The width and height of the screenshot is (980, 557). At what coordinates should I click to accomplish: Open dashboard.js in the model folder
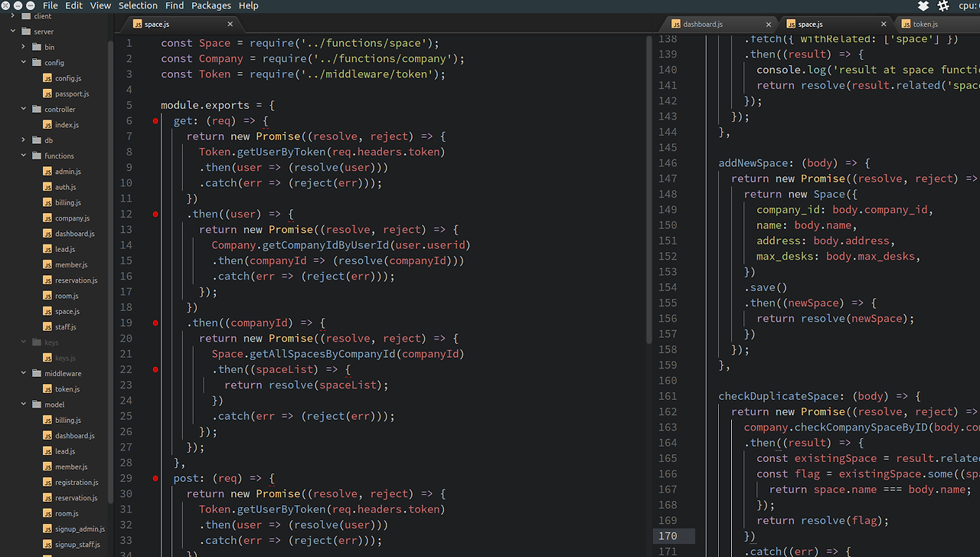click(75, 436)
